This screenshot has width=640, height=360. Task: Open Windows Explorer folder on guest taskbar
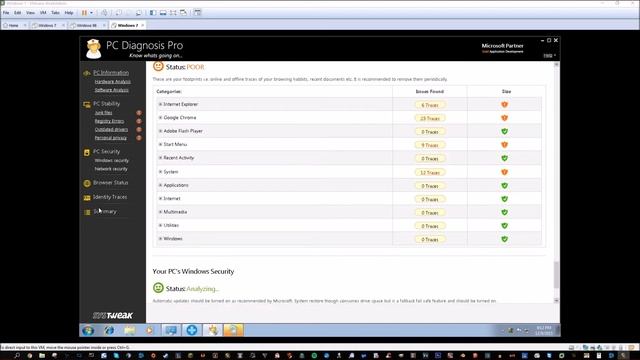[x=130, y=330]
